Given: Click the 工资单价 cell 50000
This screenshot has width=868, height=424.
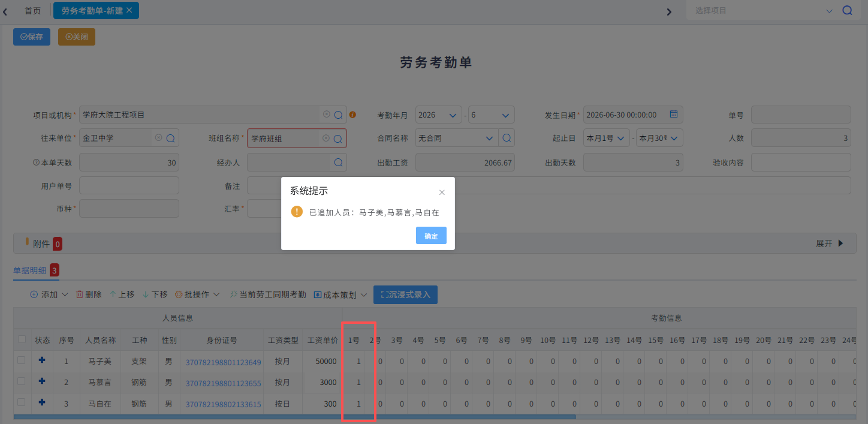Looking at the screenshot, I should 322,362.
